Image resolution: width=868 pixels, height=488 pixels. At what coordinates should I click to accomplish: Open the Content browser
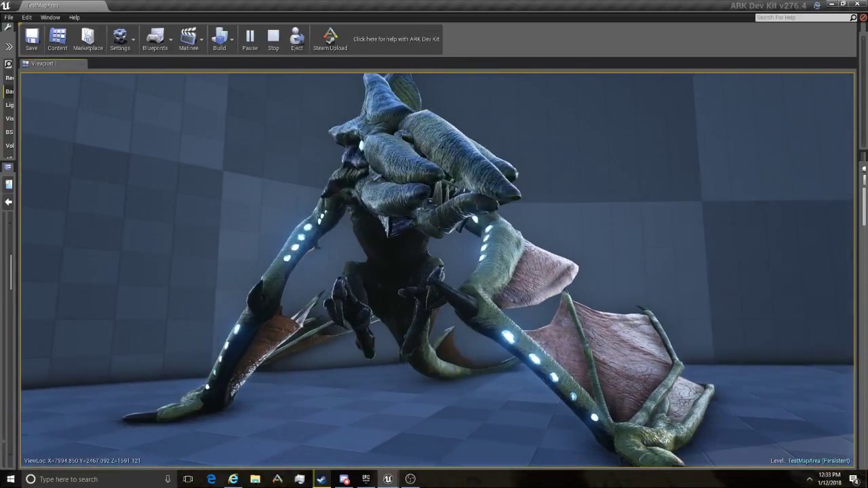click(58, 39)
